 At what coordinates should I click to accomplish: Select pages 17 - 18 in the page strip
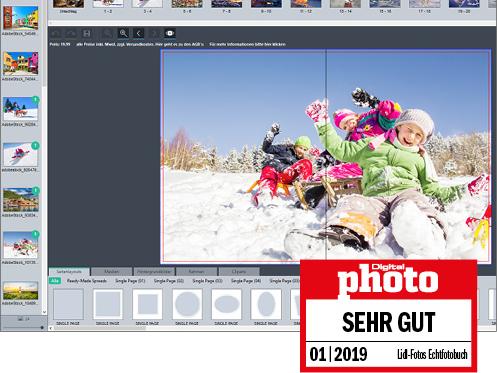click(x=425, y=4)
